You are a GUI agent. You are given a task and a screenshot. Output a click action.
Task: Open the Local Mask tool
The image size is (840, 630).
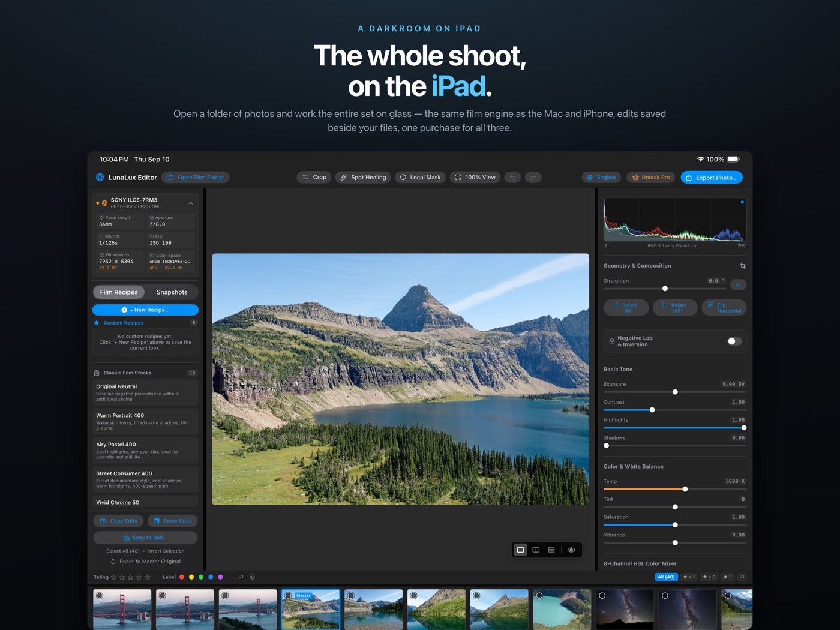coord(420,178)
